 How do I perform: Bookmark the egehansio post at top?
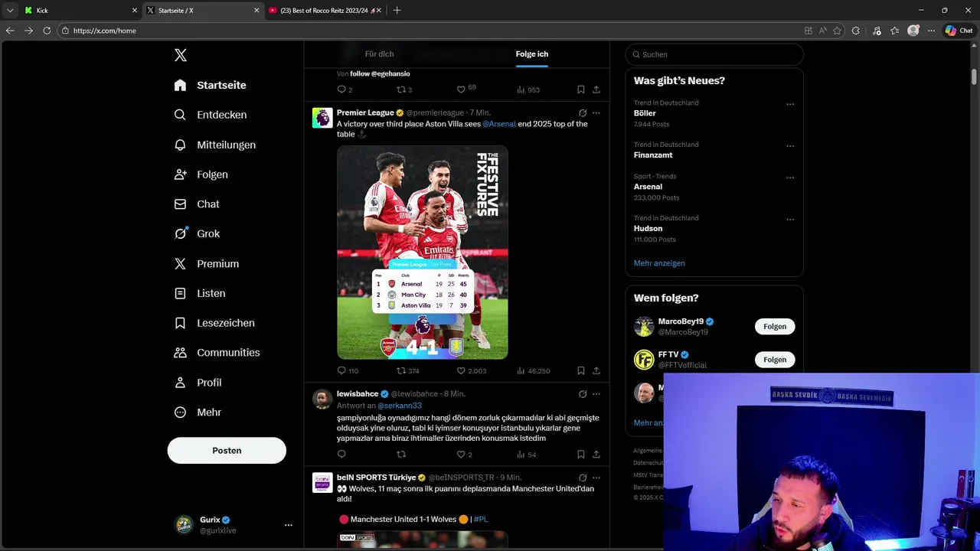point(581,90)
